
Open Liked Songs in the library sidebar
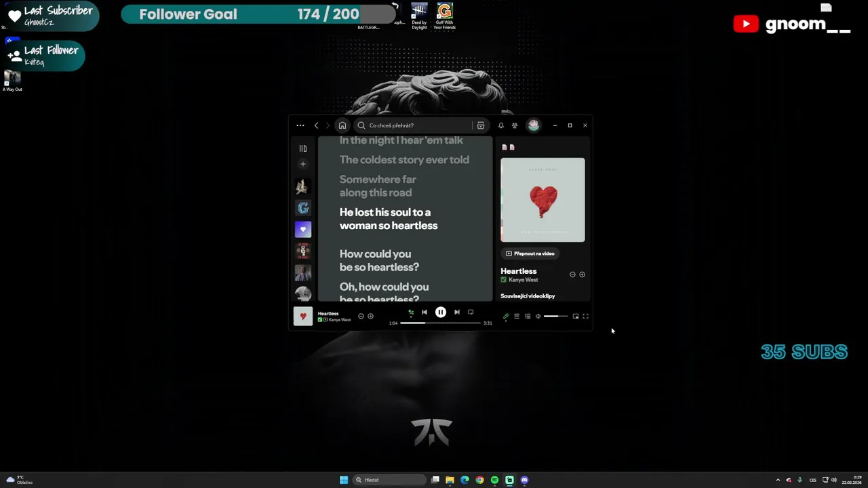click(x=303, y=230)
